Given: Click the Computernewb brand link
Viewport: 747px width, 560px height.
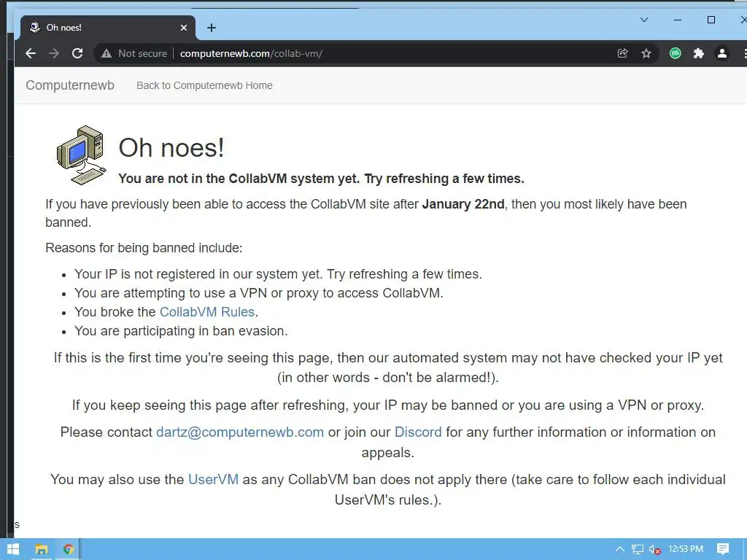Looking at the screenshot, I should [x=70, y=85].
